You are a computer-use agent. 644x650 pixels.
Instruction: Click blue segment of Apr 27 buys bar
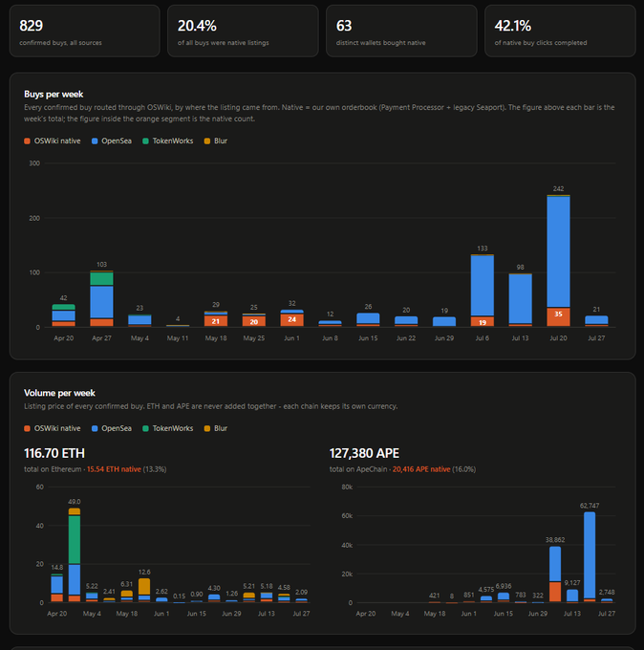coord(102,302)
